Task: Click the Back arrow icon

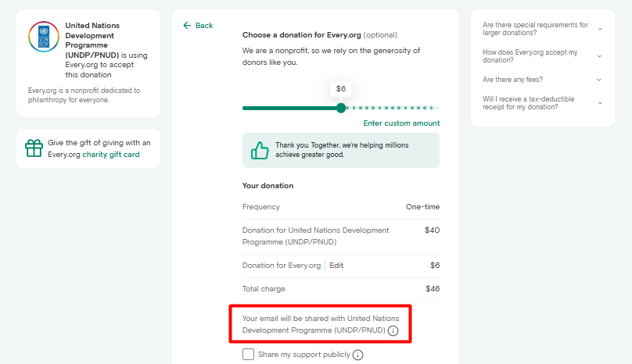Action: click(187, 26)
